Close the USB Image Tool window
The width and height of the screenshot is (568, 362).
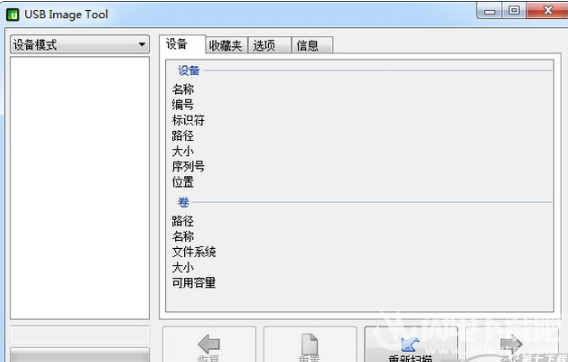[x=548, y=11]
